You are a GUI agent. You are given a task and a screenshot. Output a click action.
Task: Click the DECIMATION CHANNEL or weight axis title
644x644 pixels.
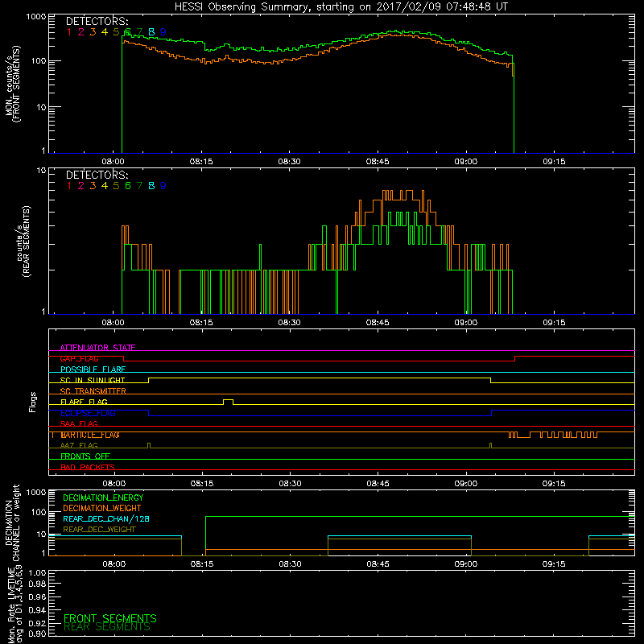pyautogui.click(x=12, y=522)
